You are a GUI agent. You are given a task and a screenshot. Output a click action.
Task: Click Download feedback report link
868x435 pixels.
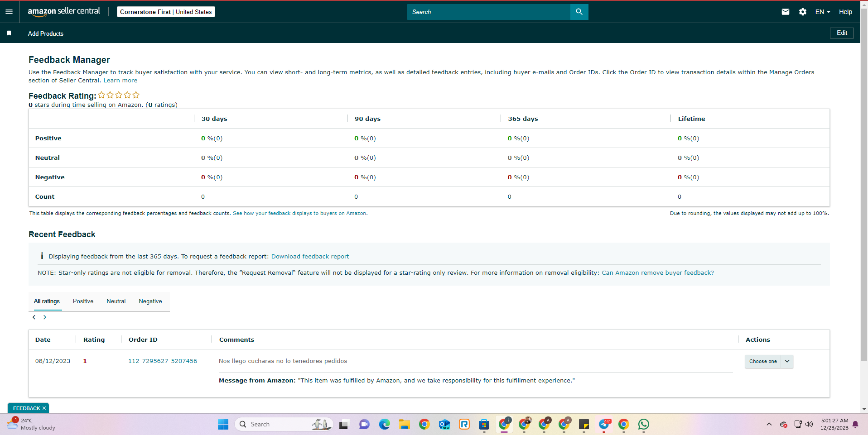click(x=310, y=257)
